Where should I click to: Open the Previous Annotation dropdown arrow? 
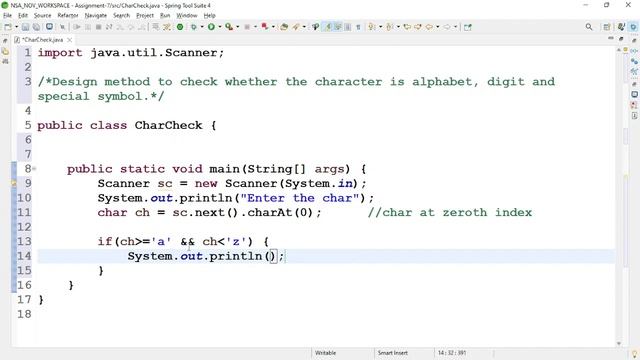point(398,27)
